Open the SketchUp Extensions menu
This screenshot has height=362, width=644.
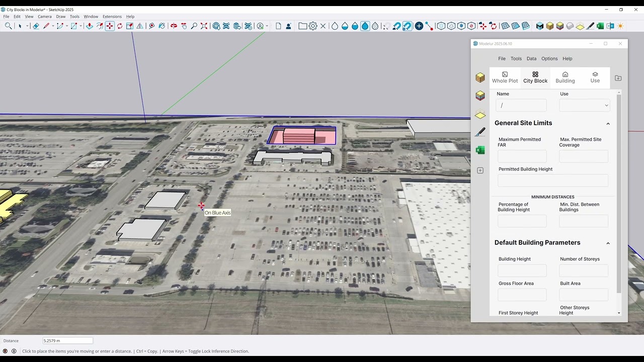coord(112,17)
